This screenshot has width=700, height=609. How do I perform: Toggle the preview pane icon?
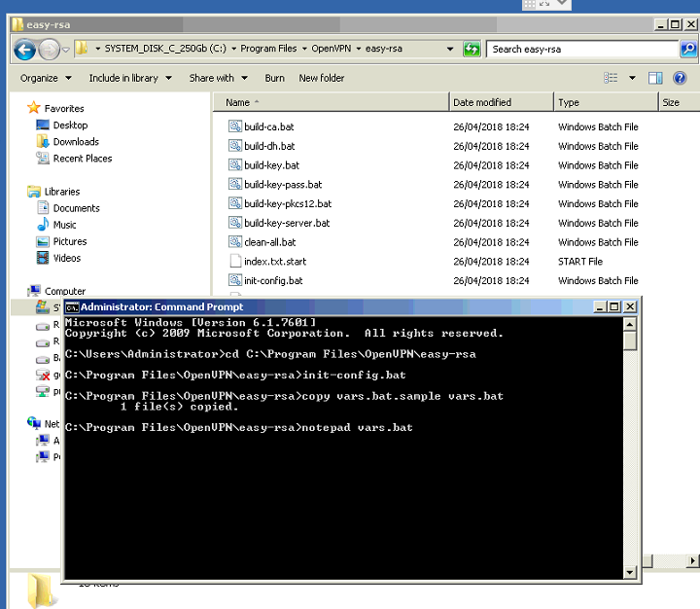click(x=655, y=78)
